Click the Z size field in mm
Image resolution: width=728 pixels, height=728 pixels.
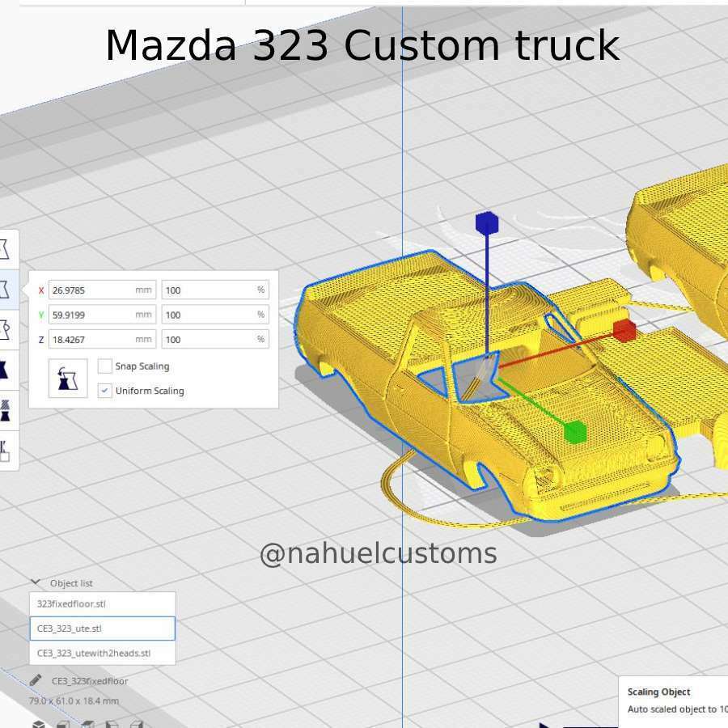tap(102, 339)
